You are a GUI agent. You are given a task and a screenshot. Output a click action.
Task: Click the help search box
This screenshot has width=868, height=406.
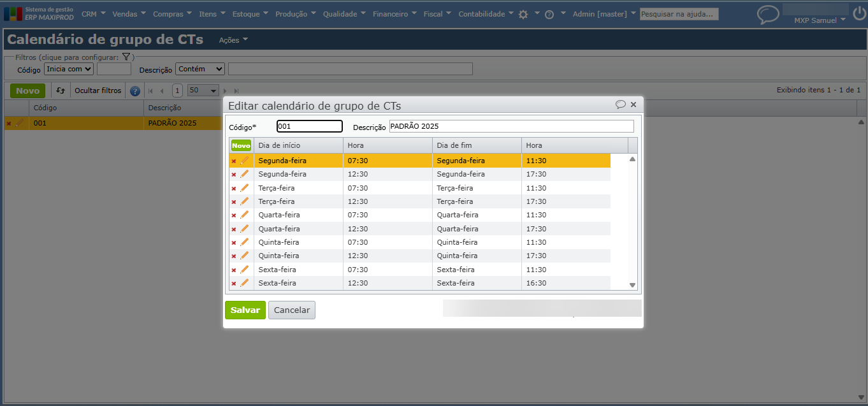click(x=679, y=14)
